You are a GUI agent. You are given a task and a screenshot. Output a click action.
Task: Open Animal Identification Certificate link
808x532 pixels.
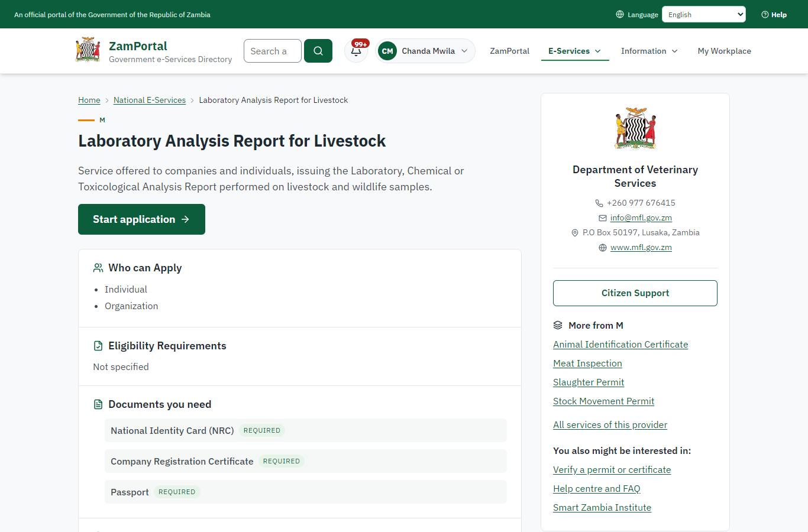point(620,344)
